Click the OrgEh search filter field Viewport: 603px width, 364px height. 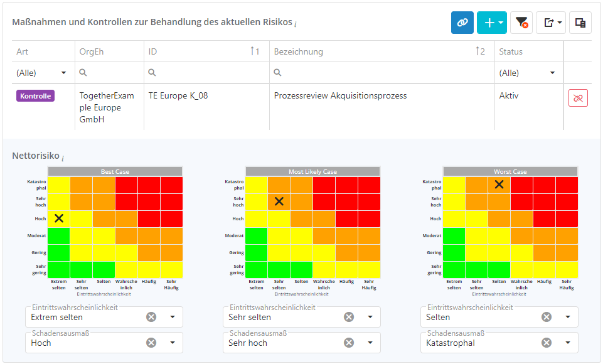113,73
